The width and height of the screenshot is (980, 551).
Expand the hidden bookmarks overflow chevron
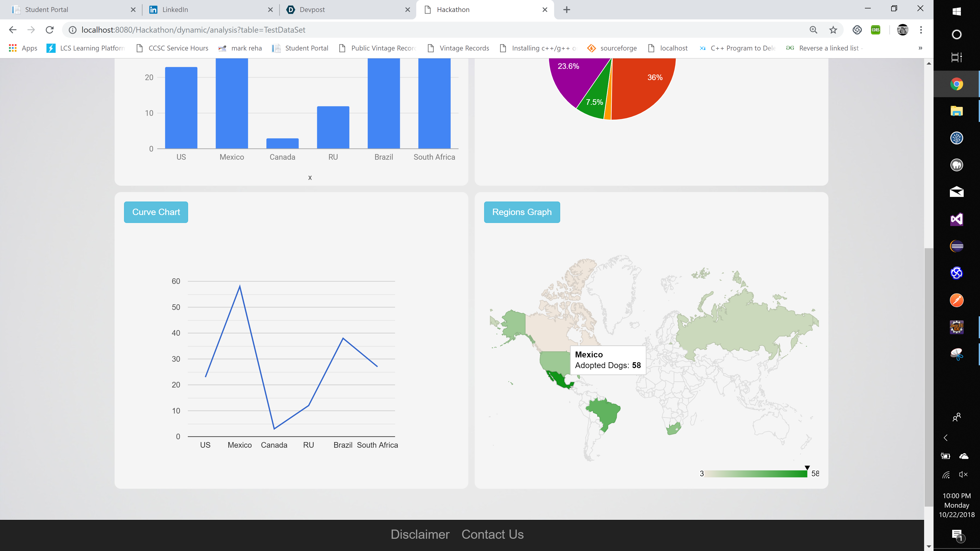920,48
